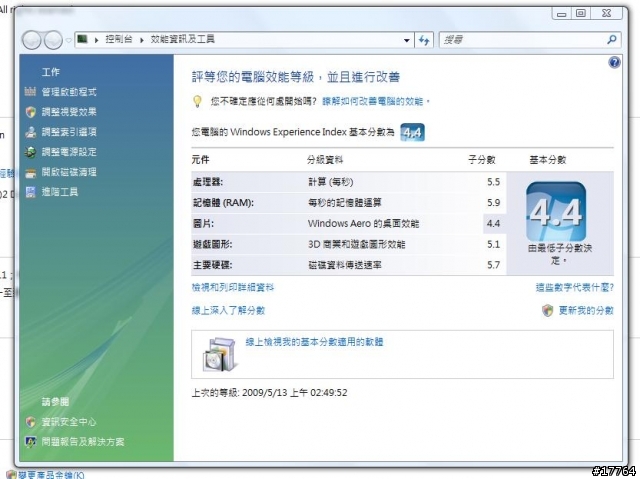Open 調整電源設定 task link

pyautogui.click(x=69, y=152)
